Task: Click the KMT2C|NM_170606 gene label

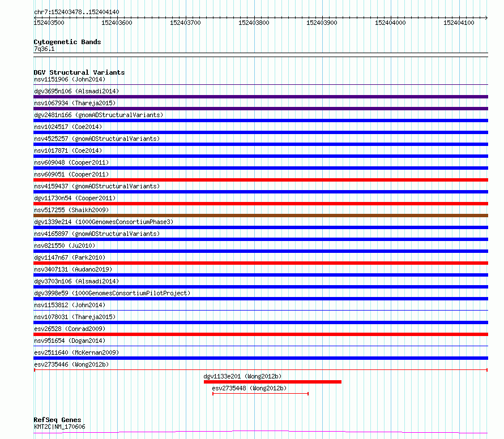Action: [59, 427]
